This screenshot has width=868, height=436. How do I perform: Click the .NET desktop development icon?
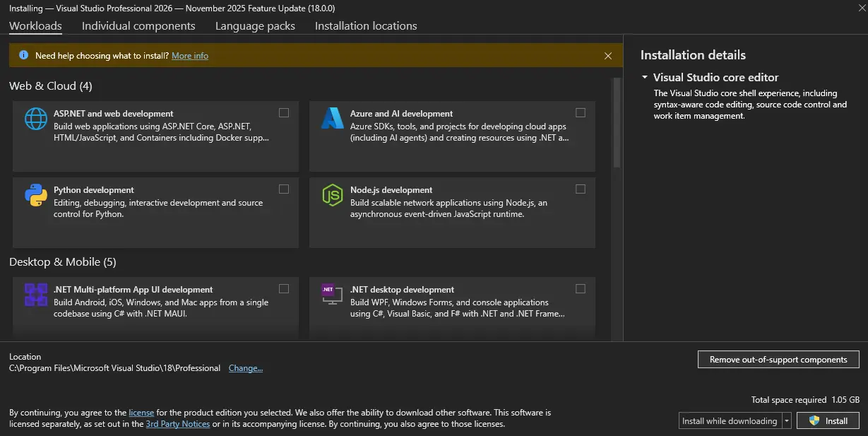coord(332,293)
